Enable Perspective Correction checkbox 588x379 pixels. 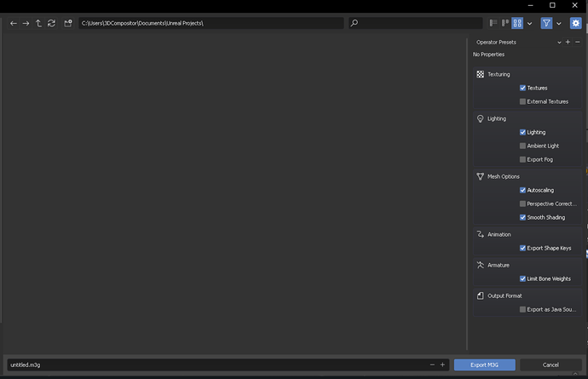522,204
